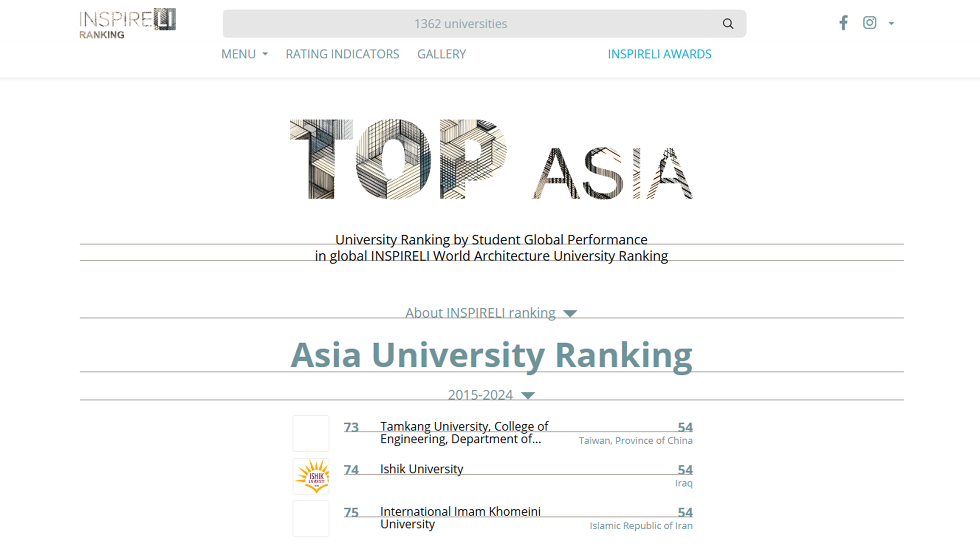This screenshot has width=980, height=560.
Task: Click International Imam Khomeini logo placeholder
Action: click(x=311, y=519)
